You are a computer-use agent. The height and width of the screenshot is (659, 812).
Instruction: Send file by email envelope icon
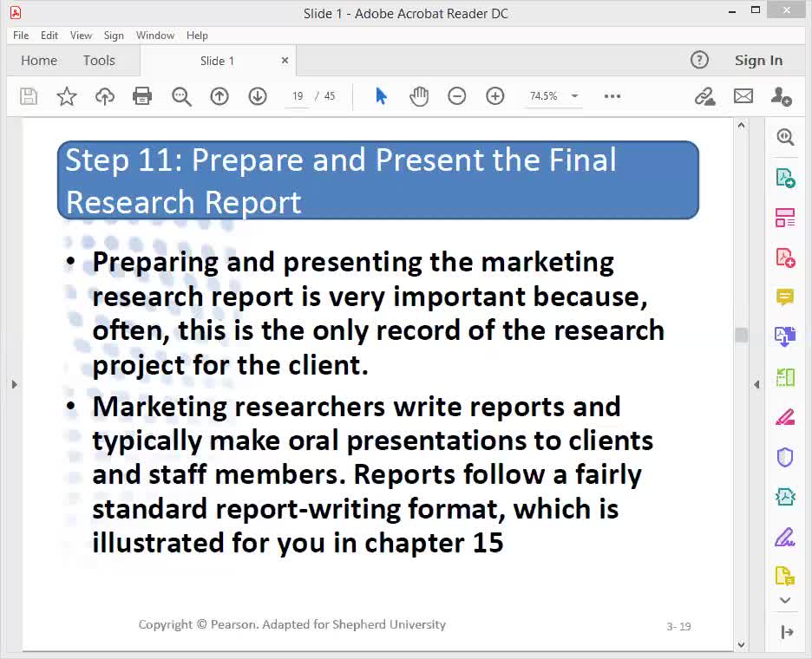pyautogui.click(x=743, y=96)
